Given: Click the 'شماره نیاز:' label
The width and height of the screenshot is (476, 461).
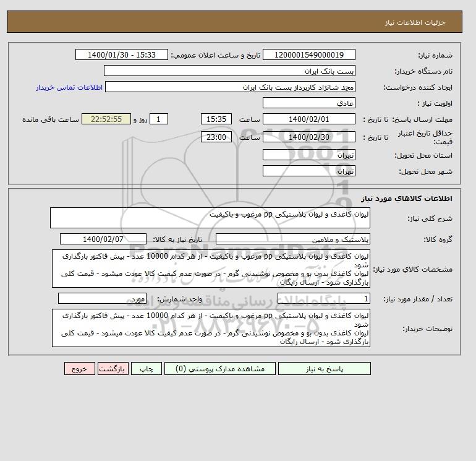Looking at the screenshot, I should [435, 55].
